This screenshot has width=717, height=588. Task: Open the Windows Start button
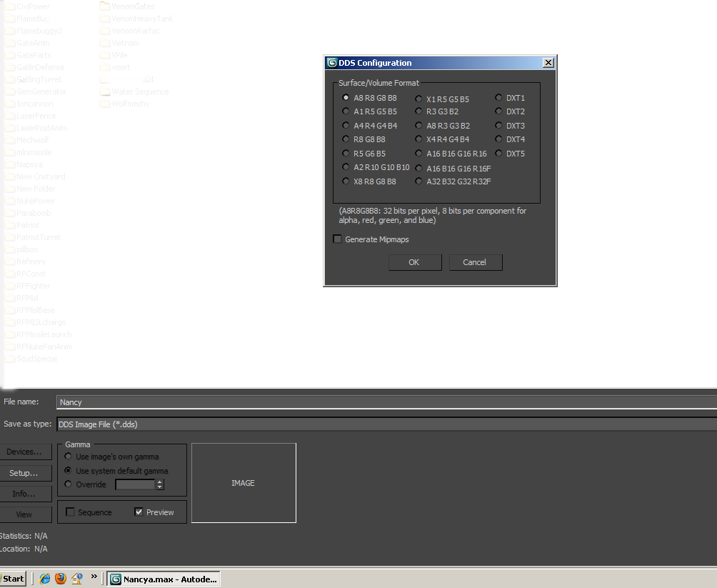14,579
